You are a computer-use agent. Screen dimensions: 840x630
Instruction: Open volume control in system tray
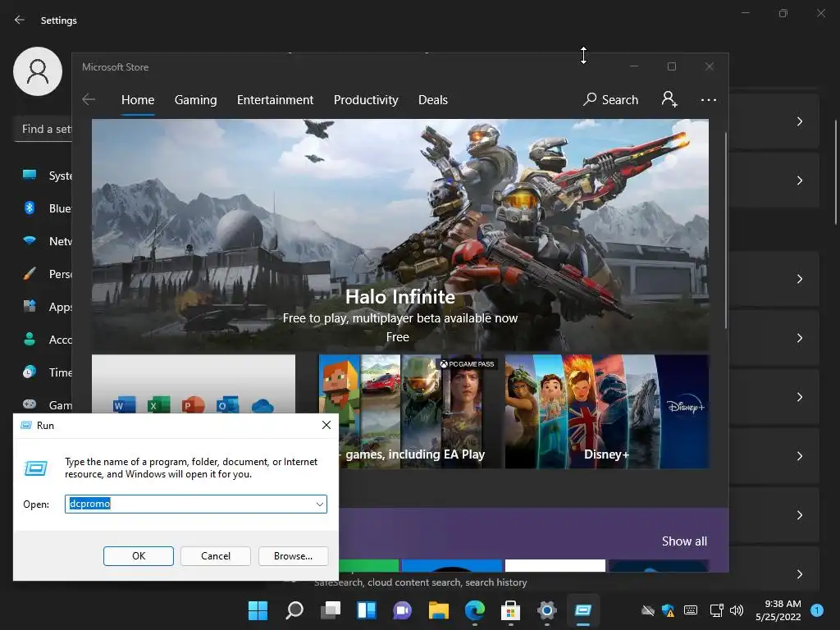click(x=737, y=610)
